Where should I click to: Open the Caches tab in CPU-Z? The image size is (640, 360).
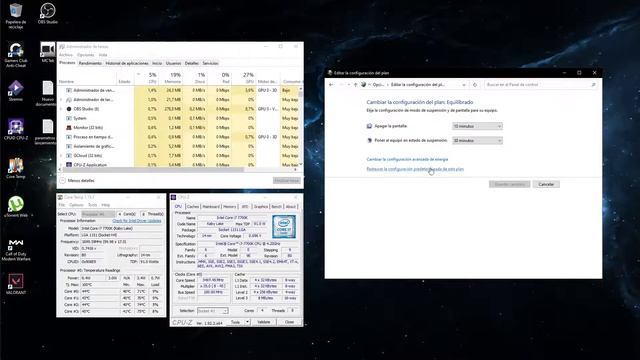[x=193, y=207]
